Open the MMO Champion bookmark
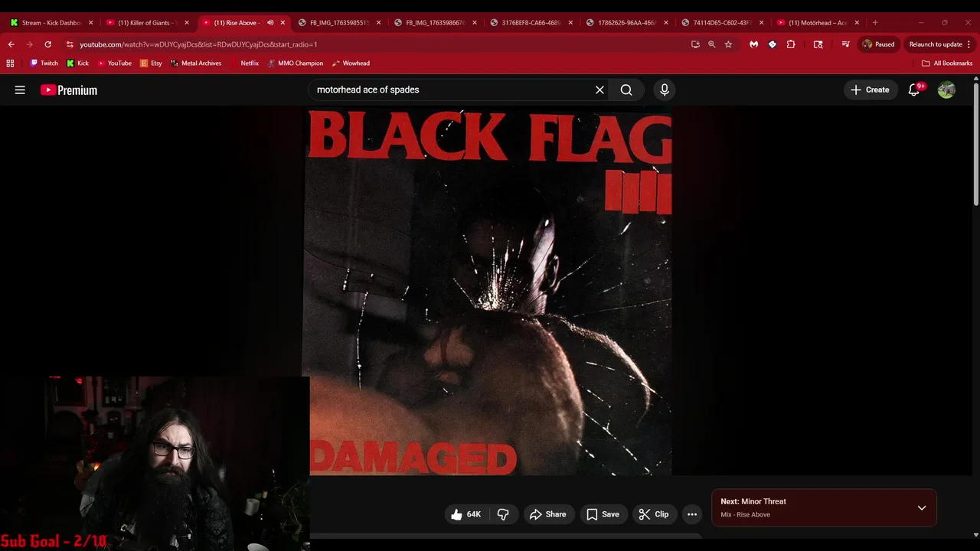 pyautogui.click(x=295, y=64)
